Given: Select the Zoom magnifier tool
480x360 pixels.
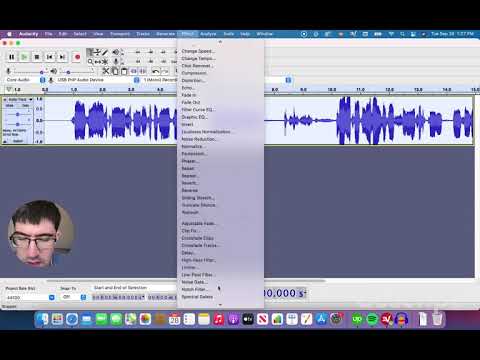Looking at the screenshot, I should click(x=90, y=62).
